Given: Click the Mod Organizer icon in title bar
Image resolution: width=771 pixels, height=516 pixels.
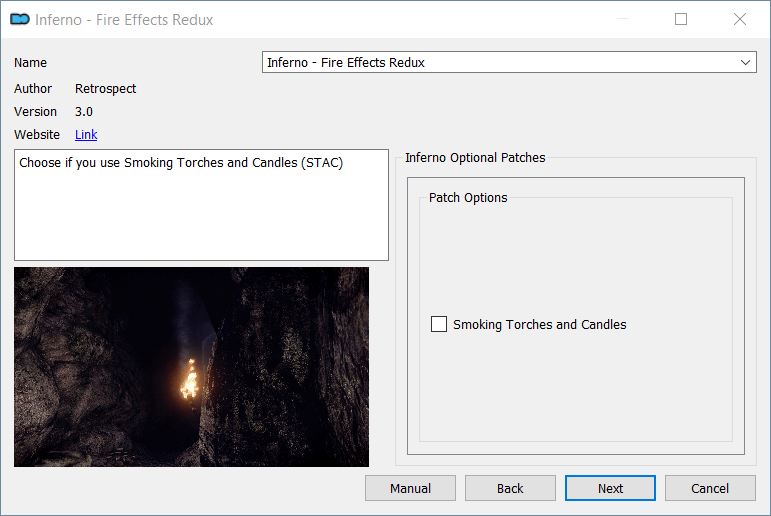Looking at the screenshot, I should (x=20, y=19).
